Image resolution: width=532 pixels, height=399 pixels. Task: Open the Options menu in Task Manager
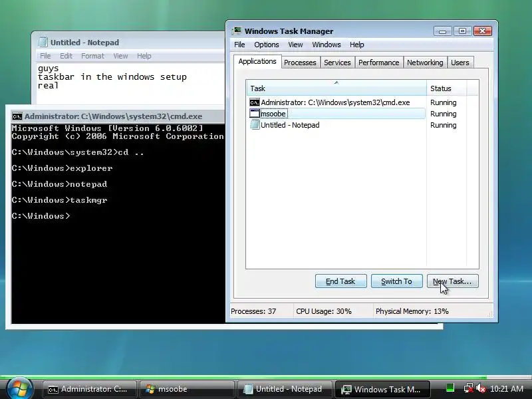coord(267,45)
